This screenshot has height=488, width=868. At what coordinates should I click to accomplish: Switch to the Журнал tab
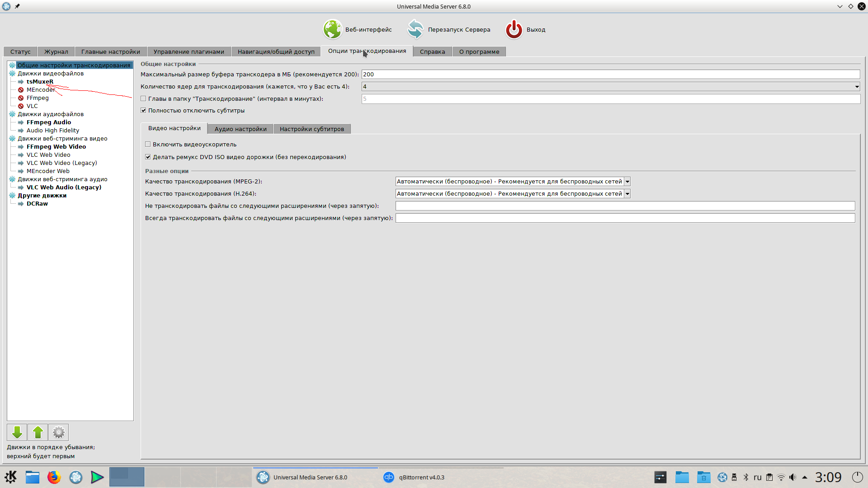[x=56, y=52]
